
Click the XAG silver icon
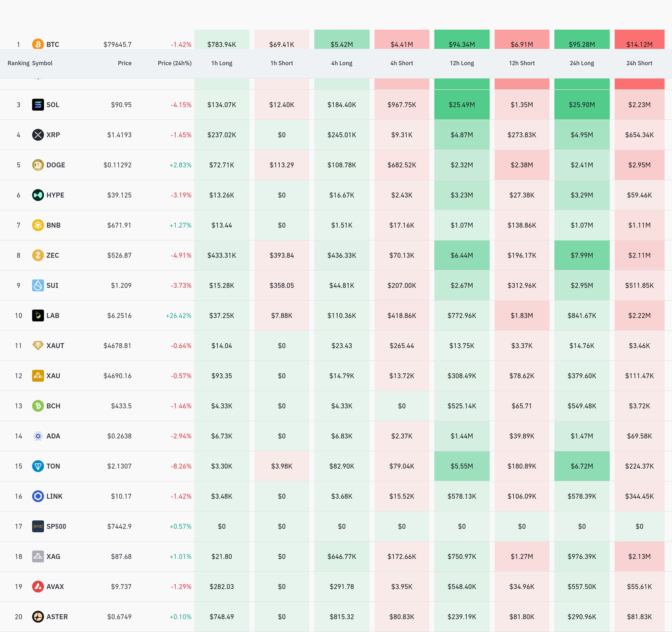(38, 556)
